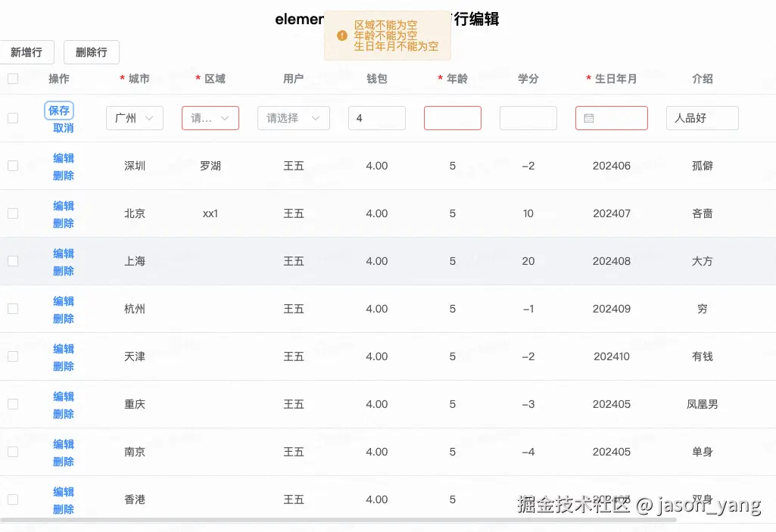The height and width of the screenshot is (532, 776).
Task: Click the 202409 birthday cell
Action: (612, 309)
